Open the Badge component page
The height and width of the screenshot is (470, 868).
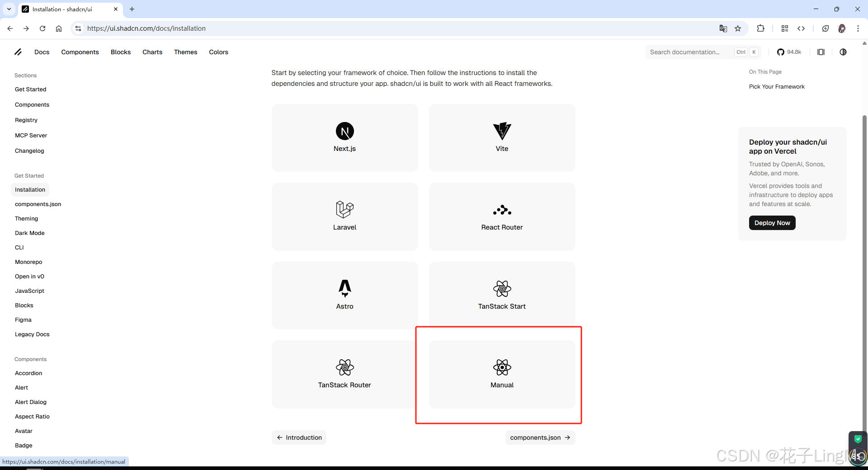pos(24,446)
